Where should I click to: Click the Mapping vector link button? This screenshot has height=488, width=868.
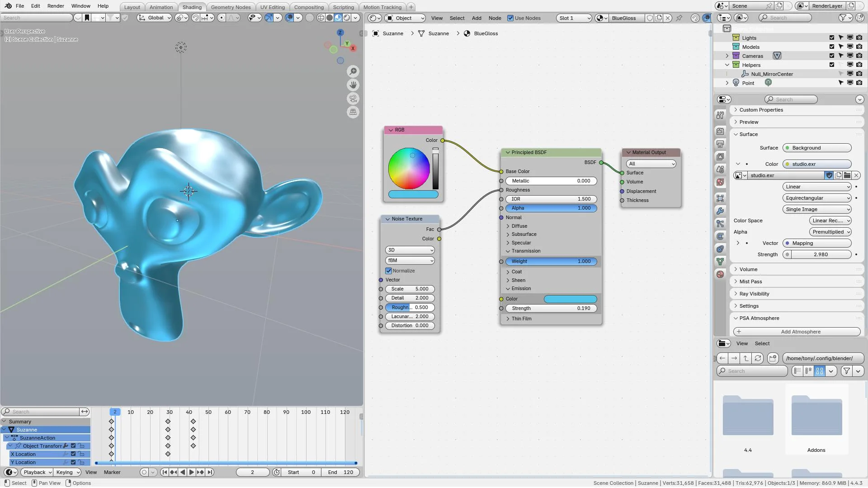coord(817,243)
